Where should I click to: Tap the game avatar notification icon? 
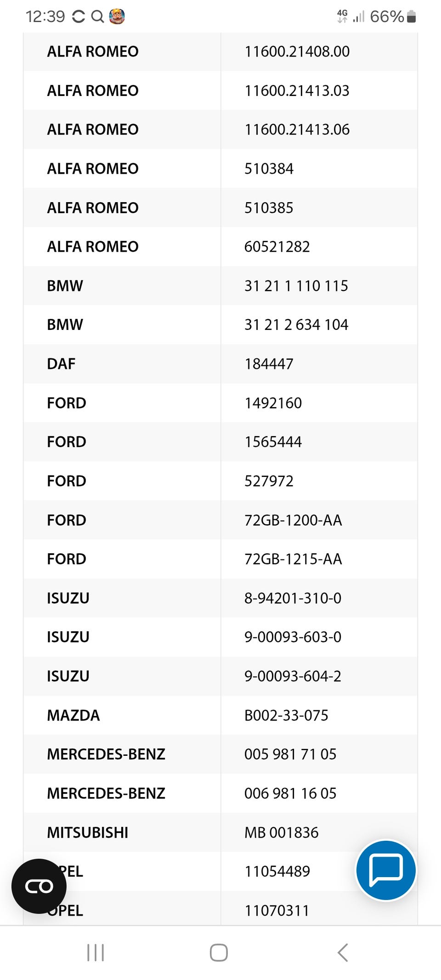(117, 17)
